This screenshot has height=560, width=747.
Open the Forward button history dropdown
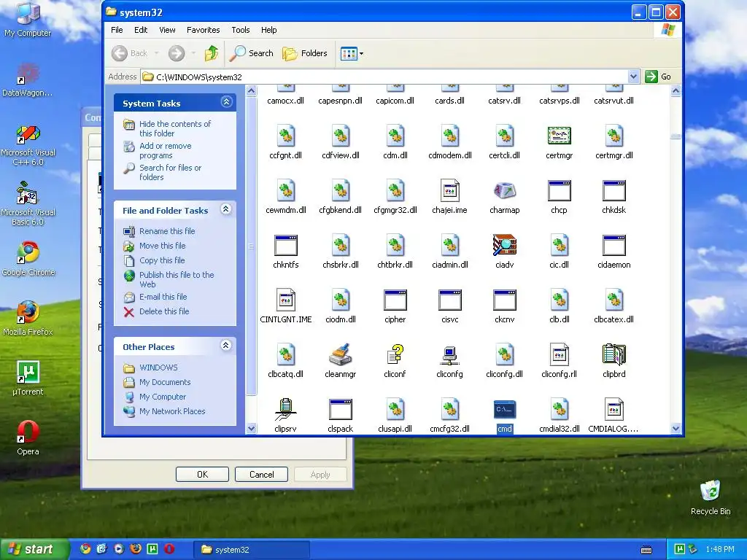pos(193,53)
